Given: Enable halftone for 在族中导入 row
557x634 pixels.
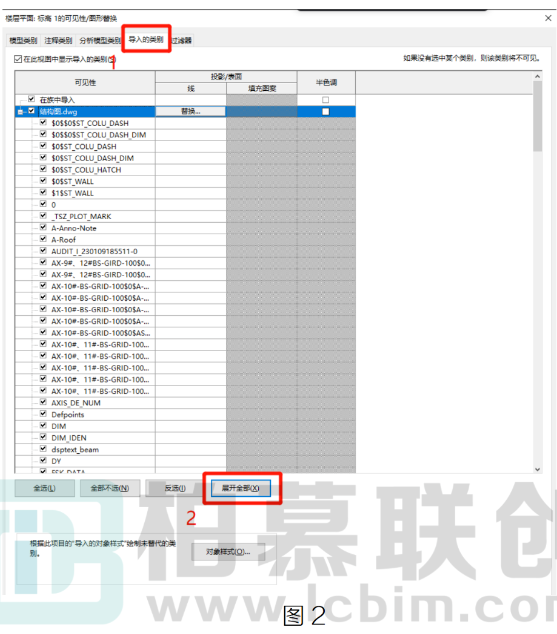Looking at the screenshot, I should pyautogui.click(x=326, y=100).
